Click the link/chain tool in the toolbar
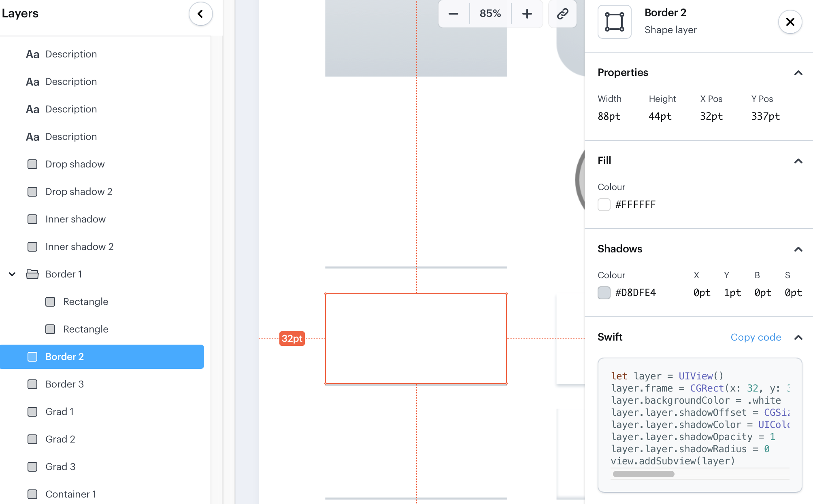This screenshot has width=813, height=504. tap(562, 13)
